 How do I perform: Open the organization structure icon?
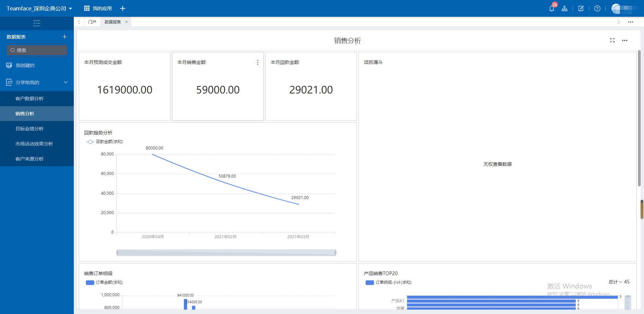click(565, 8)
